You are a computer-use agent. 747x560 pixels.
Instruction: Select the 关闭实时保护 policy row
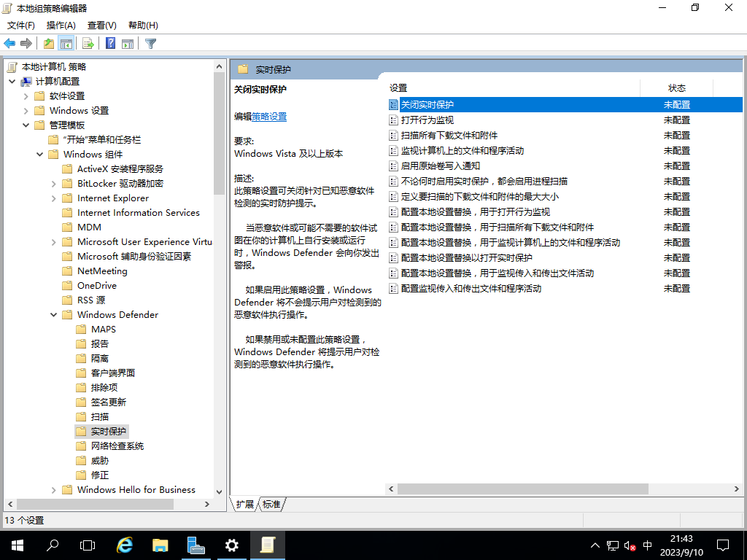click(x=565, y=105)
